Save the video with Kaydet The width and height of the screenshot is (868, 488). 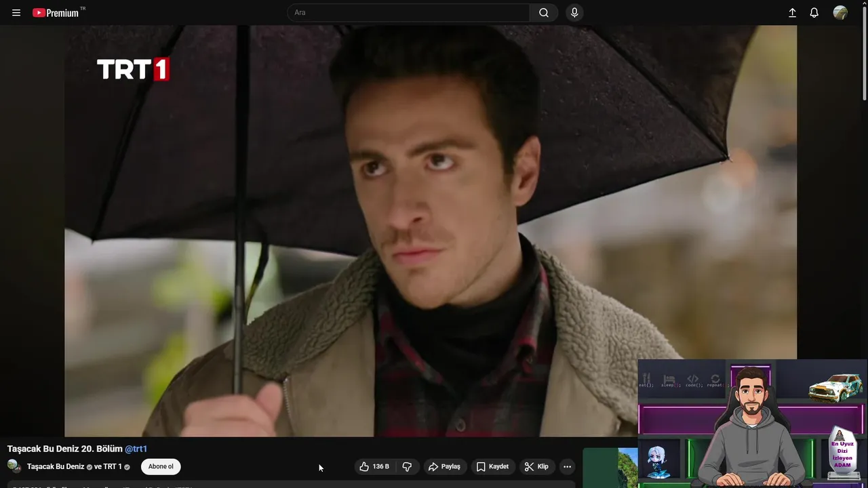[x=492, y=466]
